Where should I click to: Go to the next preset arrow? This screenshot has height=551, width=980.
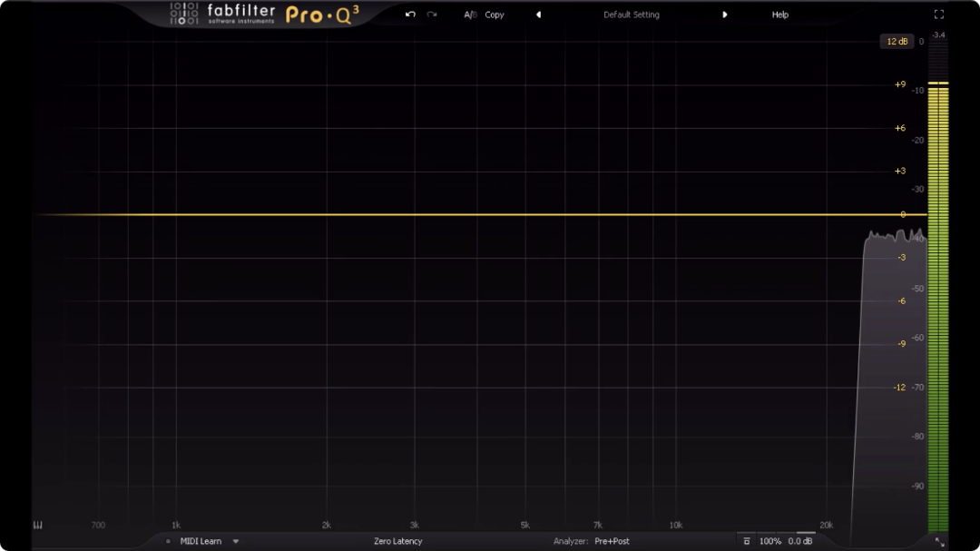(725, 15)
